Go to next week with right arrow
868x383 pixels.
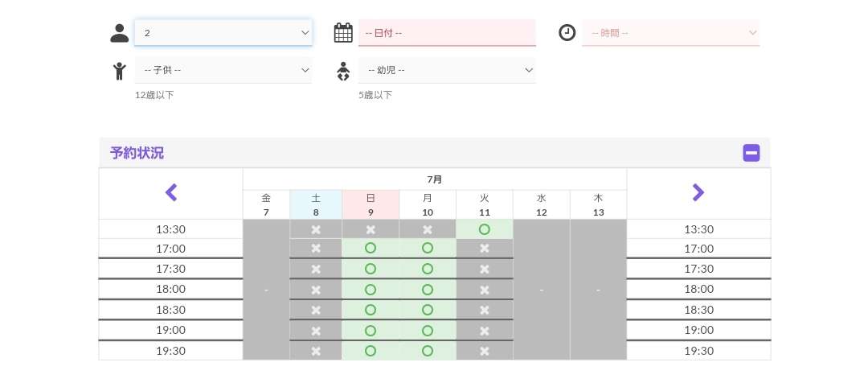coord(698,192)
